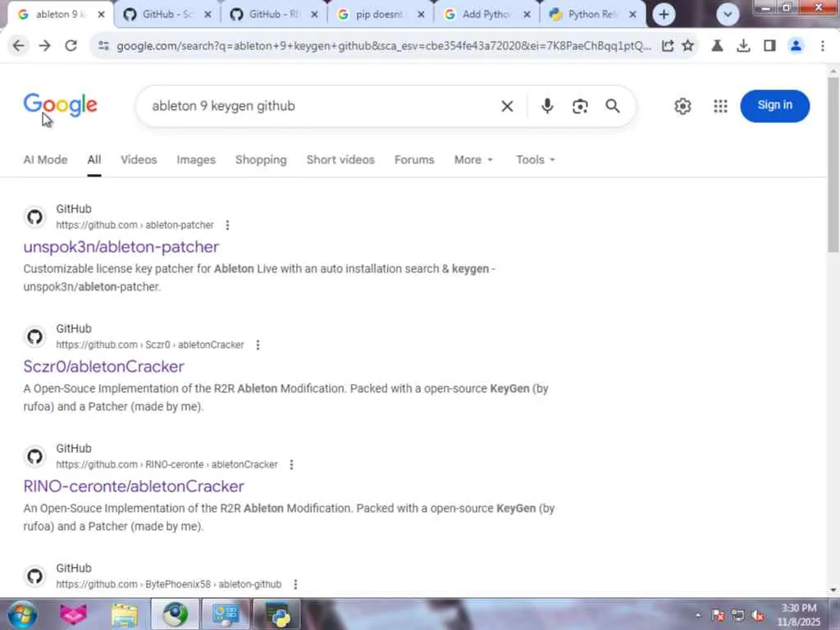
Task: Open the Chrome profile avatar
Action: click(x=796, y=46)
